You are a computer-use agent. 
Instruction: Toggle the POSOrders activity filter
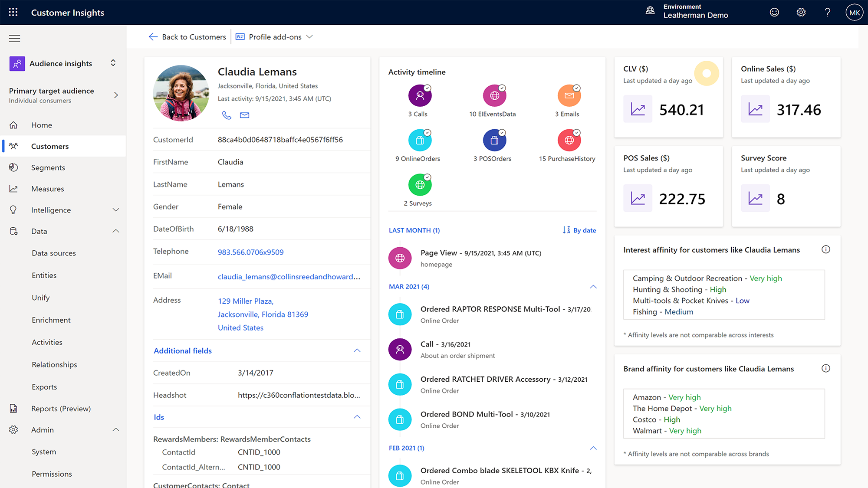[494, 141]
